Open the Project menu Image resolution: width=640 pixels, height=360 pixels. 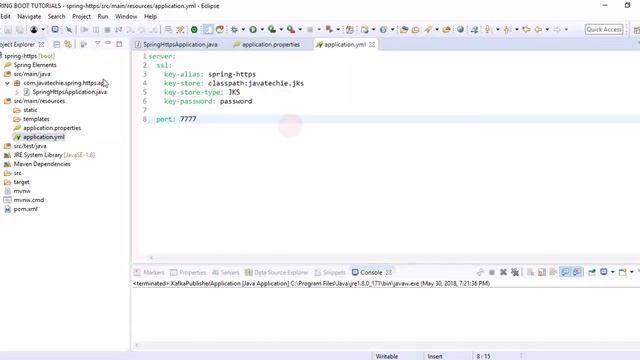[81, 16]
